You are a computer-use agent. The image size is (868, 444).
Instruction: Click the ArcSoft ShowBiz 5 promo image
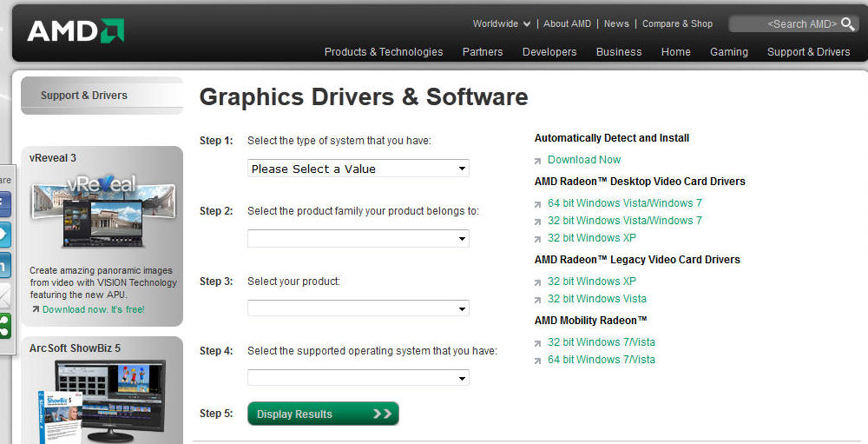102,401
